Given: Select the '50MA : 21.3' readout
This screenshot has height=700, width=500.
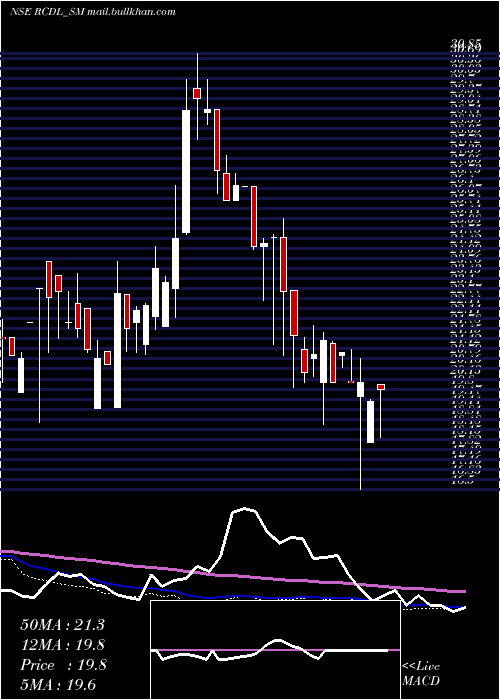Looking at the screenshot, I should point(62,625).
